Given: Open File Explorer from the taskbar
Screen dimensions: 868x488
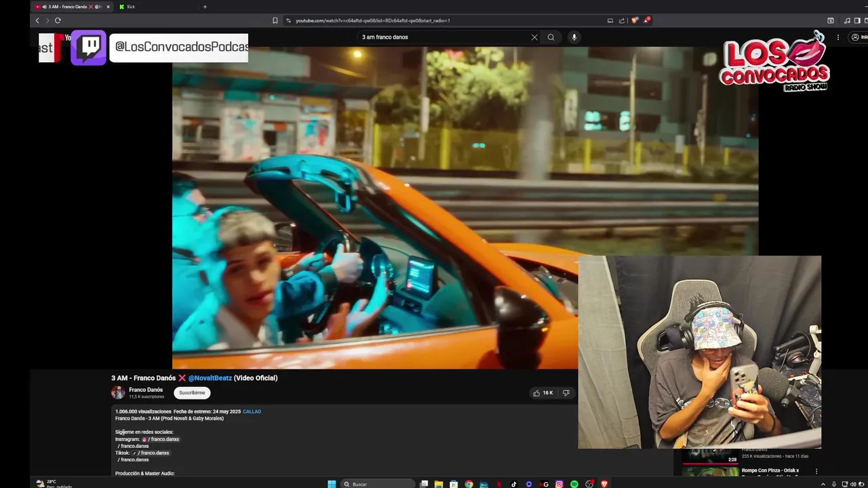Looking at the screenshot, I should click(439, 484).
